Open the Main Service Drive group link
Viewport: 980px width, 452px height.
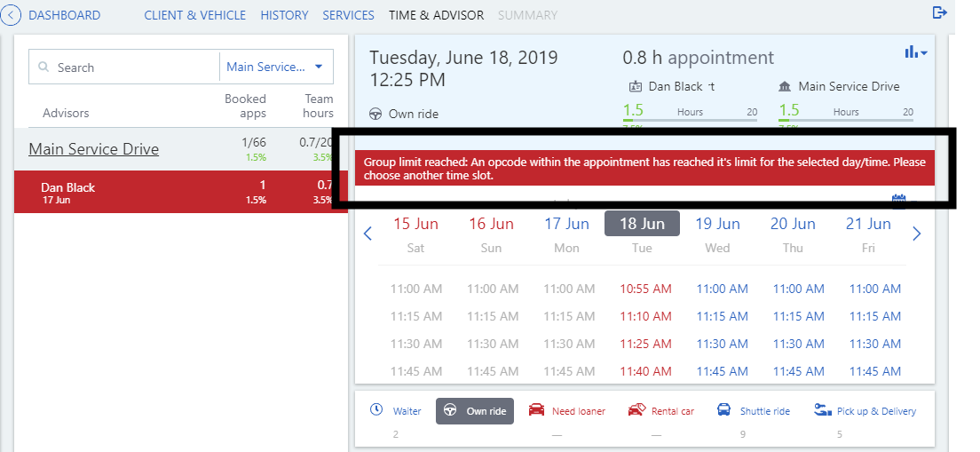(93, 149)
